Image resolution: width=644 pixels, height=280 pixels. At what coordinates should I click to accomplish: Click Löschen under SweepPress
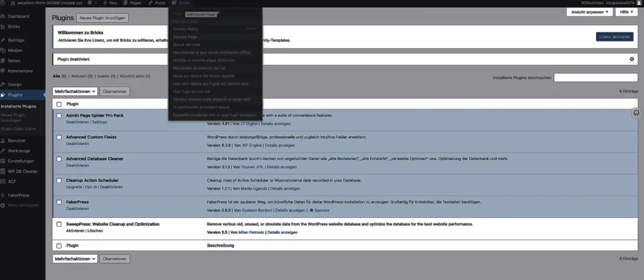[x=96, y=231]
